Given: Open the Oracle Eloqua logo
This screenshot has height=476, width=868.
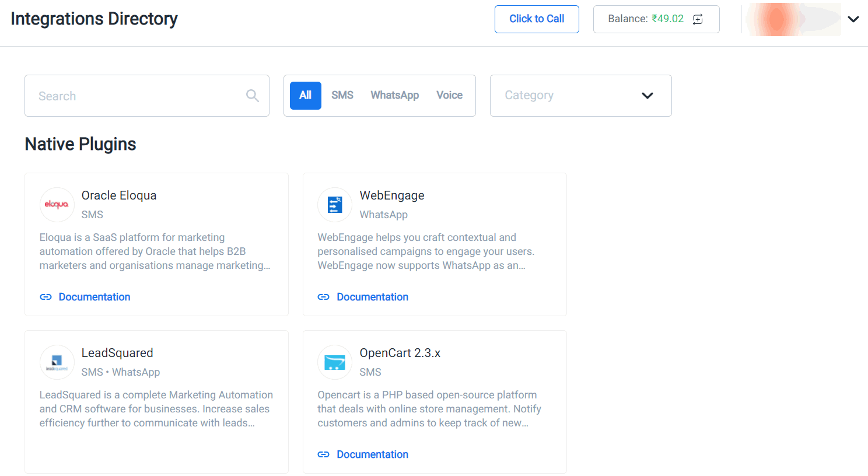Looking at the screenshot, I should (57, 205).
